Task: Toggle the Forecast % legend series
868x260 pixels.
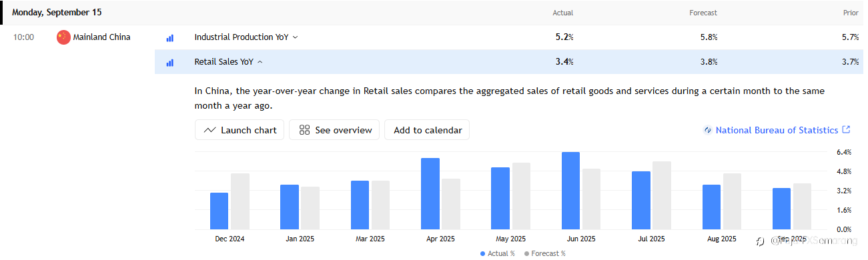Action: coord(544,253)
